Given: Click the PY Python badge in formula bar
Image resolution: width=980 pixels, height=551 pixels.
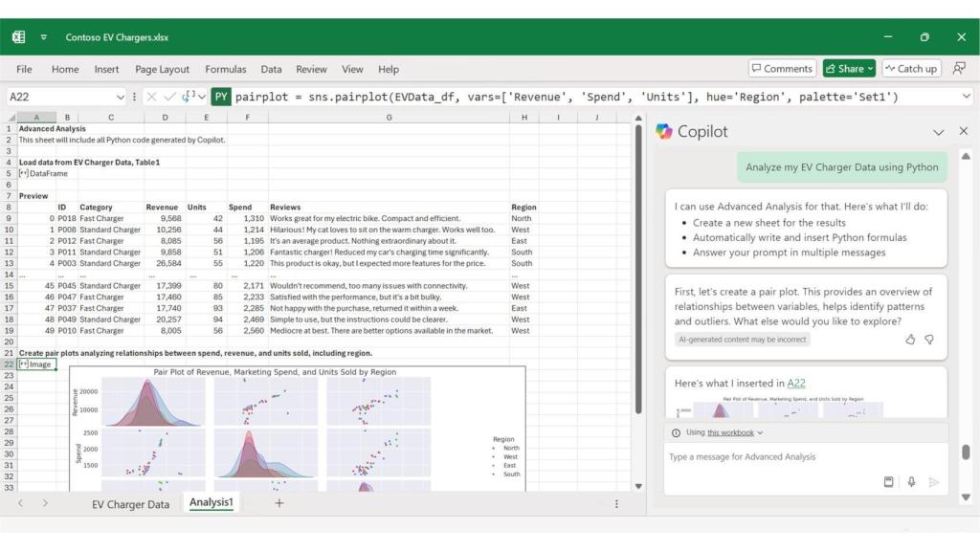Looking at the screenshot, I should coord(220,96).
